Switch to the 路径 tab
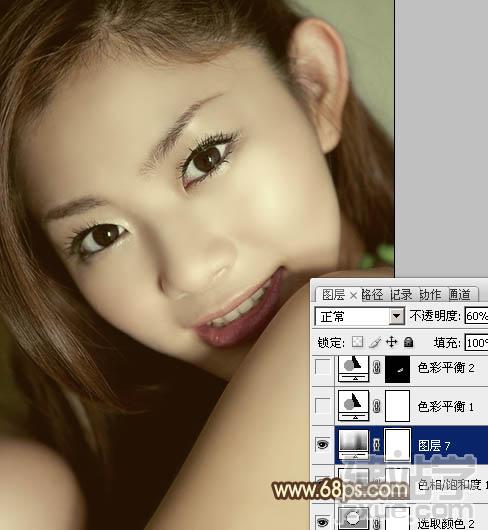The image size is (488, 530). click(x=372, y=295)
